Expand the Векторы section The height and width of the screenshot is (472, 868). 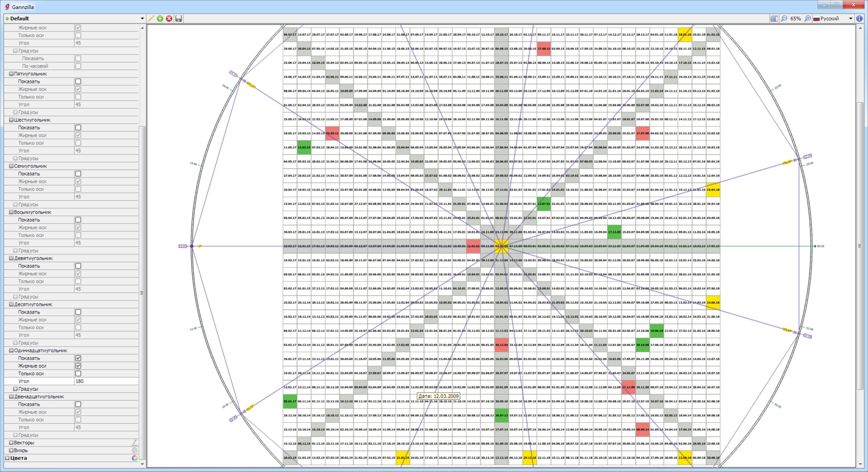click(11, 443)
